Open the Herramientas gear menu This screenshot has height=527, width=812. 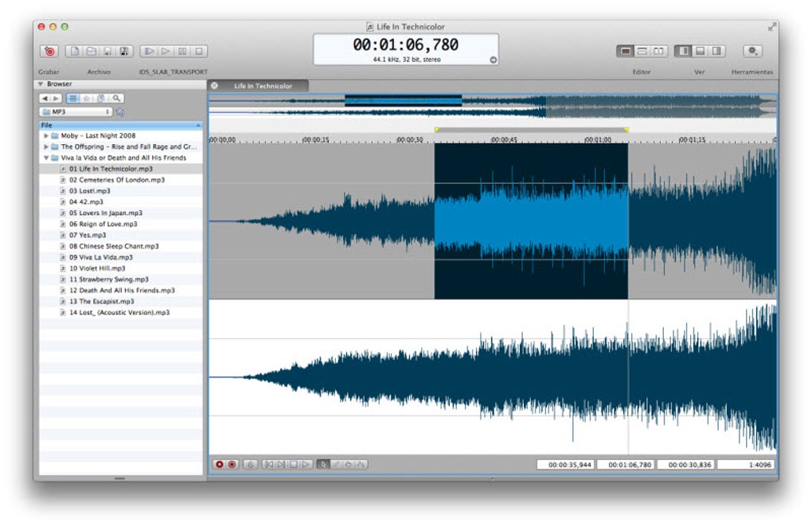pos(751,51)
